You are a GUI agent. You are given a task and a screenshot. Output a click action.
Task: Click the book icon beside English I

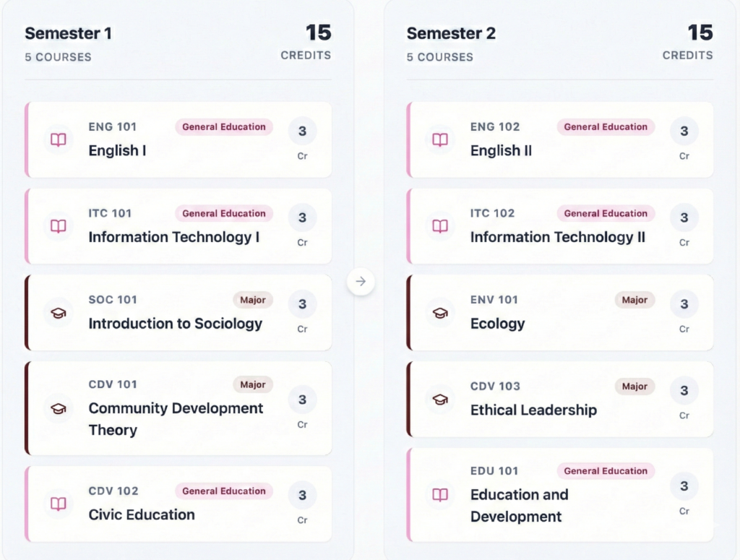59,140
